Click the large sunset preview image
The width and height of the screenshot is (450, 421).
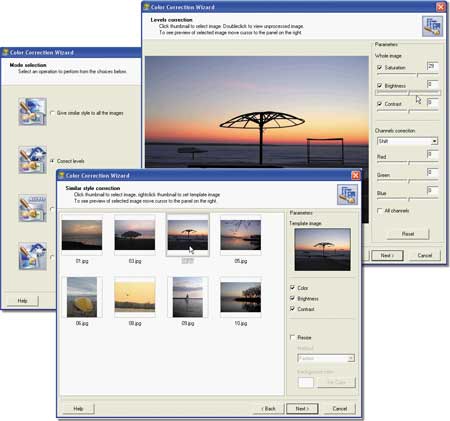[x=257, y=112]
